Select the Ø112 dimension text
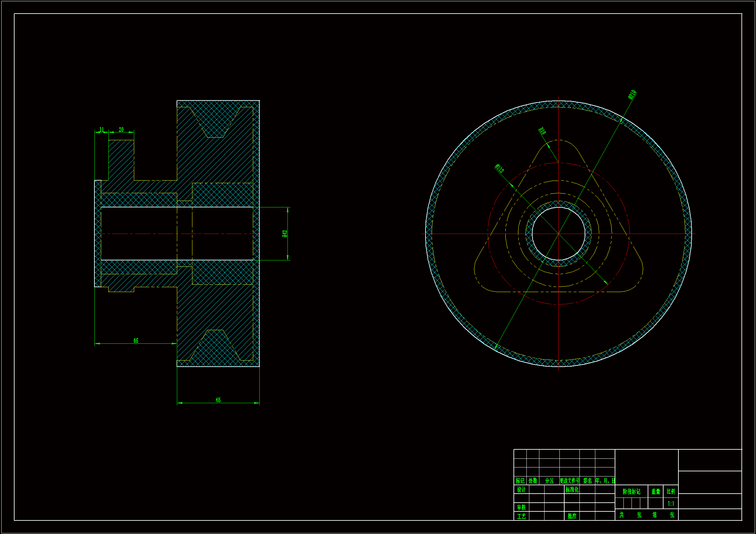This screenshot has height=534, width=756. coord(499,168)
